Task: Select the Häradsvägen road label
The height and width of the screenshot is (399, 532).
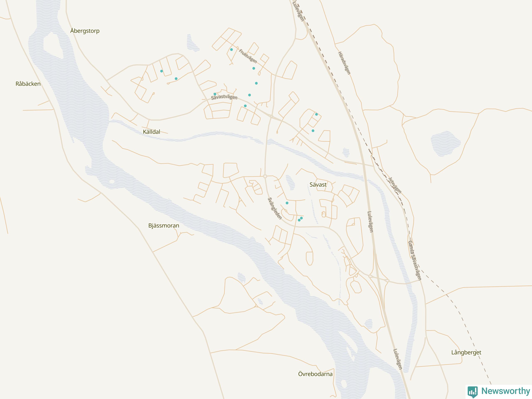Action: point(344,63)
